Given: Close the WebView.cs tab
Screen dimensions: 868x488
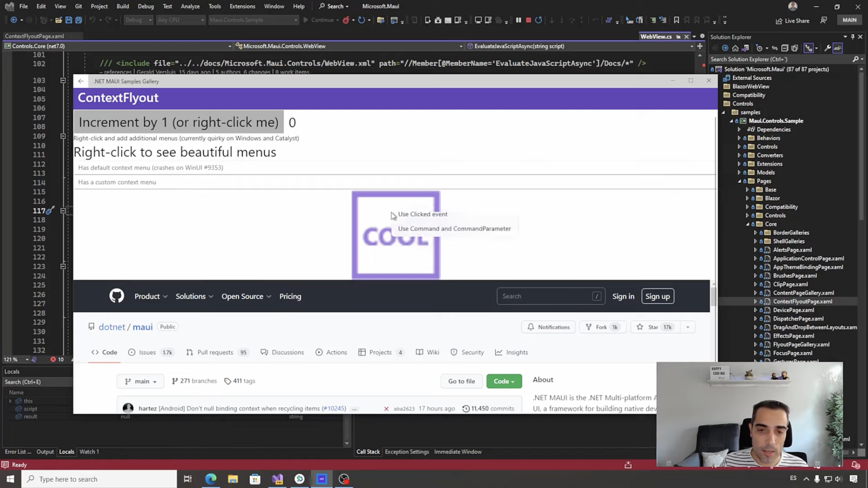Looking at the screenshot, I should [686, 37].
